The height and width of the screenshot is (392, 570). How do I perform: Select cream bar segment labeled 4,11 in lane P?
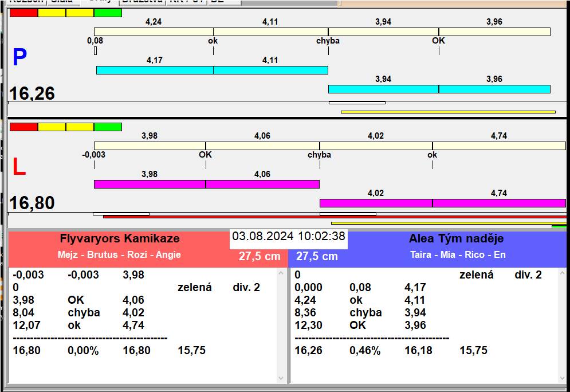tap(271, 32)
